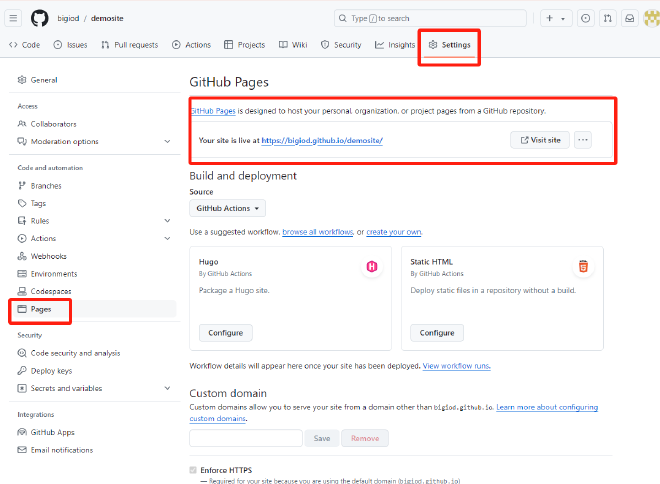Image resolution: width=660 pixels, height=484 pixels.
Task: Select the Settings tab
Action: pyautogui.click(x=450, y=45)
